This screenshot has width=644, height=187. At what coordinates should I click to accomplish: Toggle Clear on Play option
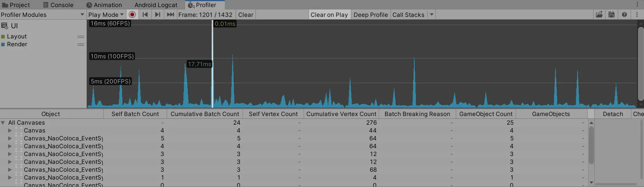329,15
